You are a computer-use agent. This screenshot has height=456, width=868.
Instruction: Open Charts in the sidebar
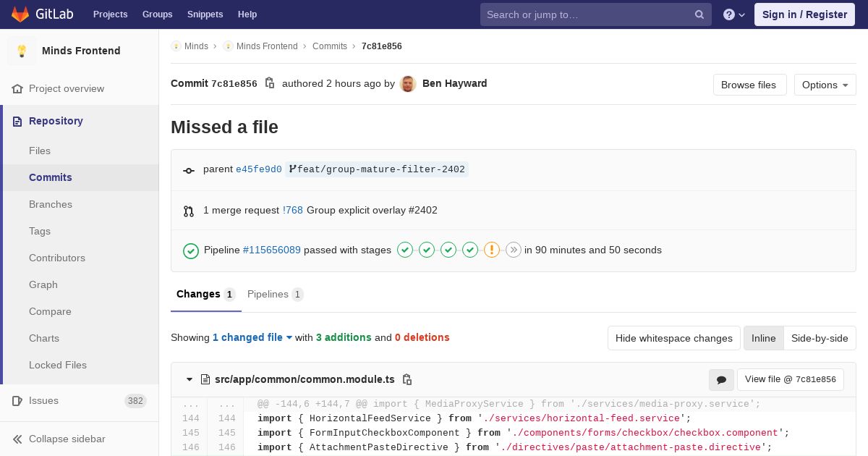point(80,338)
